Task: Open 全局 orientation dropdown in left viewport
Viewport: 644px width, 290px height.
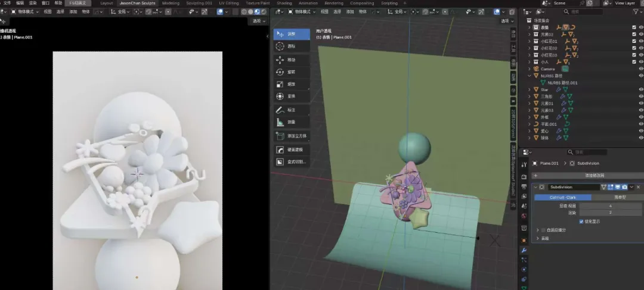Action: (120, 12)
